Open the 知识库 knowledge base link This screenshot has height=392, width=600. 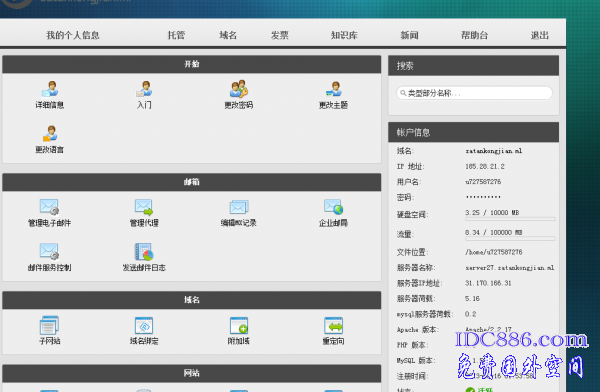pyautogui.click(x=344, y=35)
